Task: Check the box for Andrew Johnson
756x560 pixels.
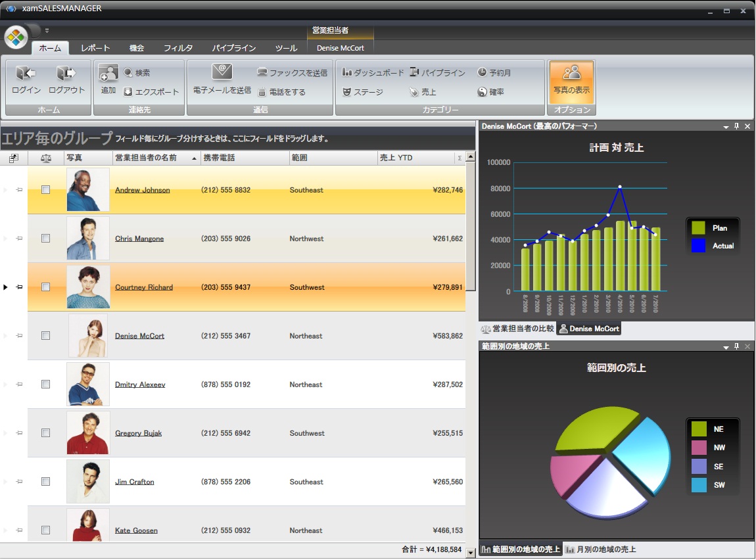Action: [x=45, y=190]
